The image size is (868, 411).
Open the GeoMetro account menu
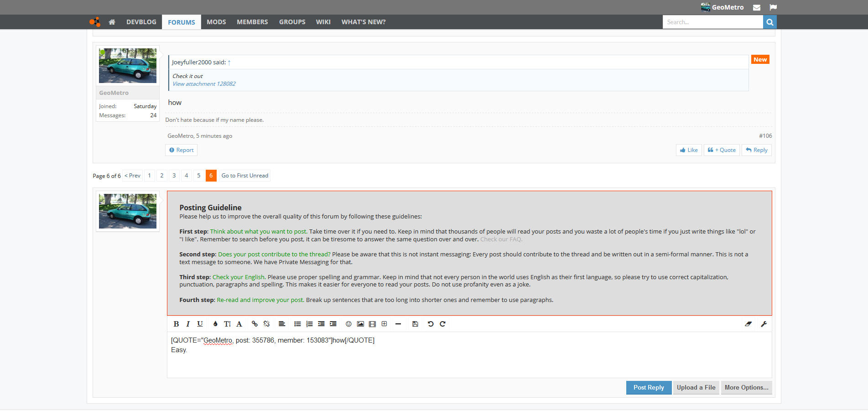[722, 7]
